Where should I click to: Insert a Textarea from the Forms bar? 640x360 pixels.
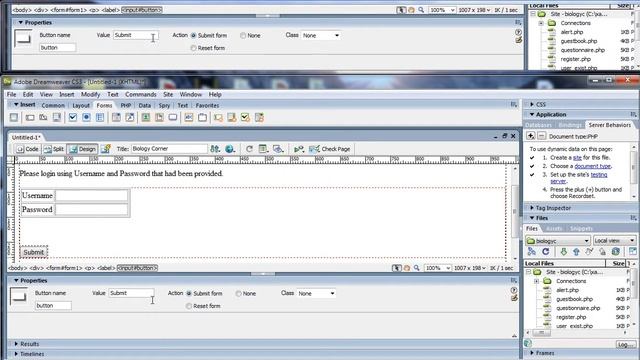click(57, 118)
